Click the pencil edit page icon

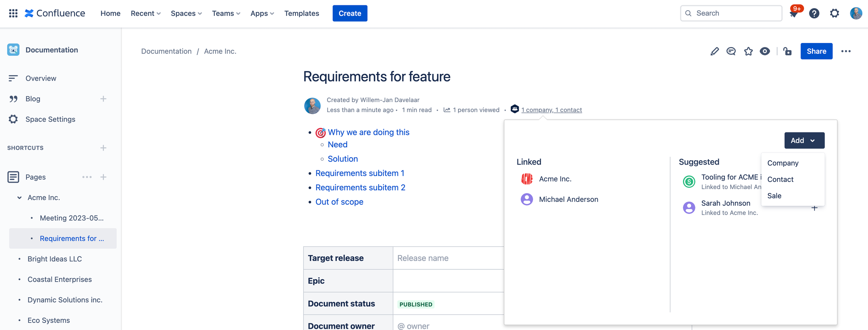[x=714, y=51]
